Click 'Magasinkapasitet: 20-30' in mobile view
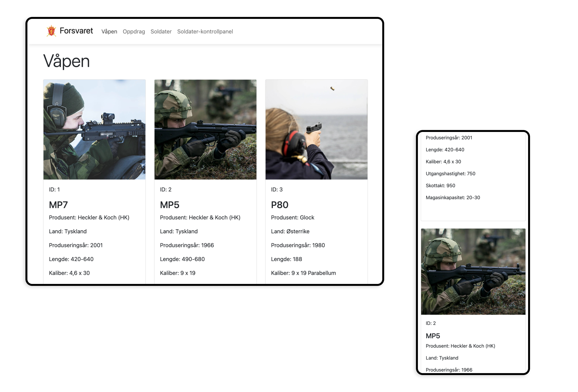The height and width of the screenshot is (392, 578). point(453,197)
